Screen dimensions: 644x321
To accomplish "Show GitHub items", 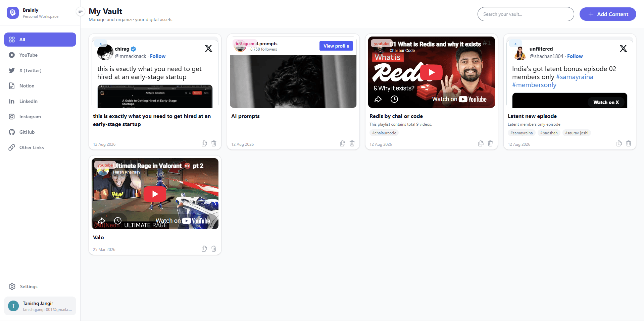I will coord(40,132).
